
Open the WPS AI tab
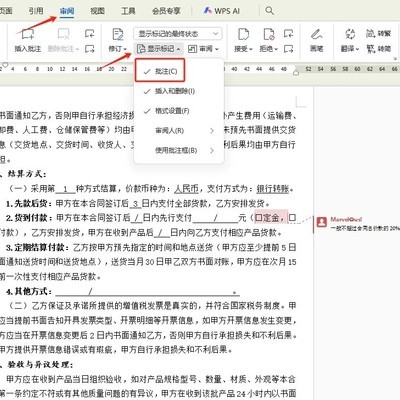222,11
